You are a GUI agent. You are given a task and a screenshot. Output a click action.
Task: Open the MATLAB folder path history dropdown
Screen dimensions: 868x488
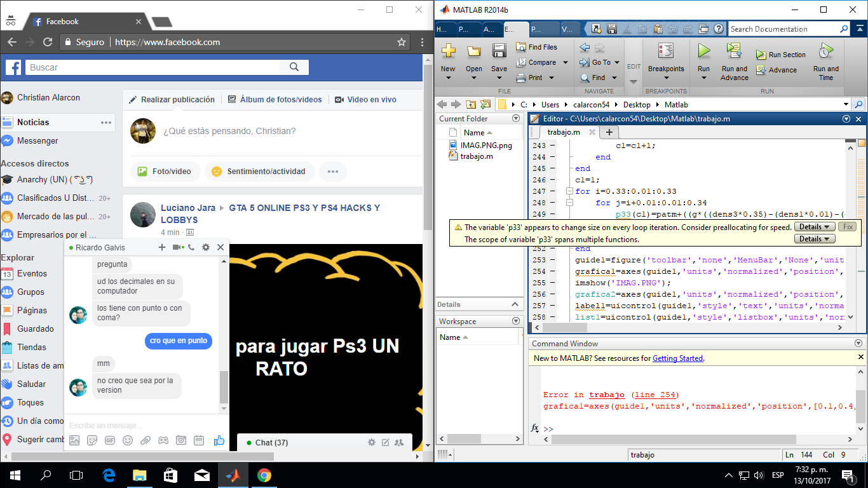pos(846,105)
